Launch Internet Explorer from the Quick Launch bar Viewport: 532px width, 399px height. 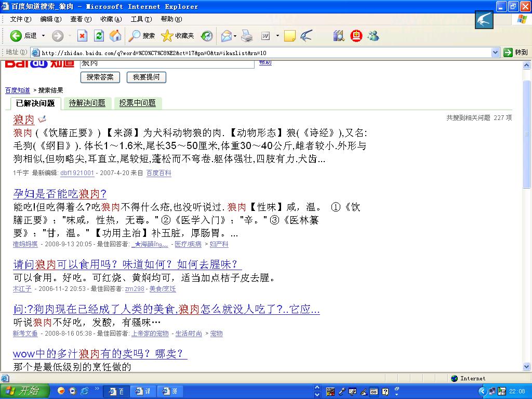(84, 391)
